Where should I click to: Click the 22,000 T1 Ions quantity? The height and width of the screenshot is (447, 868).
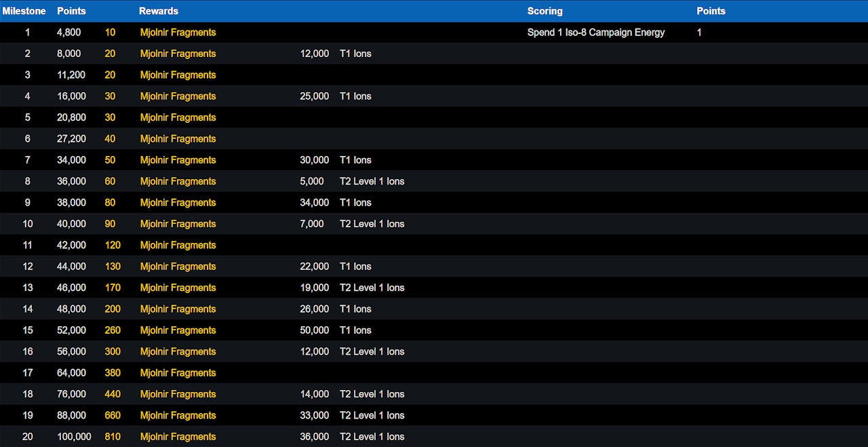coord(315,266)
